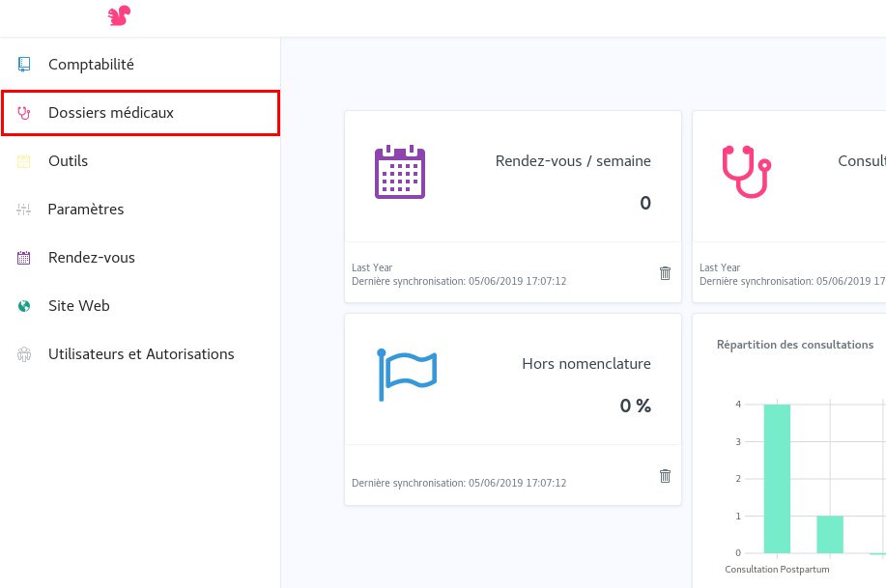The width and height of the screenshot is (886, 588).
Task: Open Utilisateurs et Autorisations
Action: click(141, 354)
